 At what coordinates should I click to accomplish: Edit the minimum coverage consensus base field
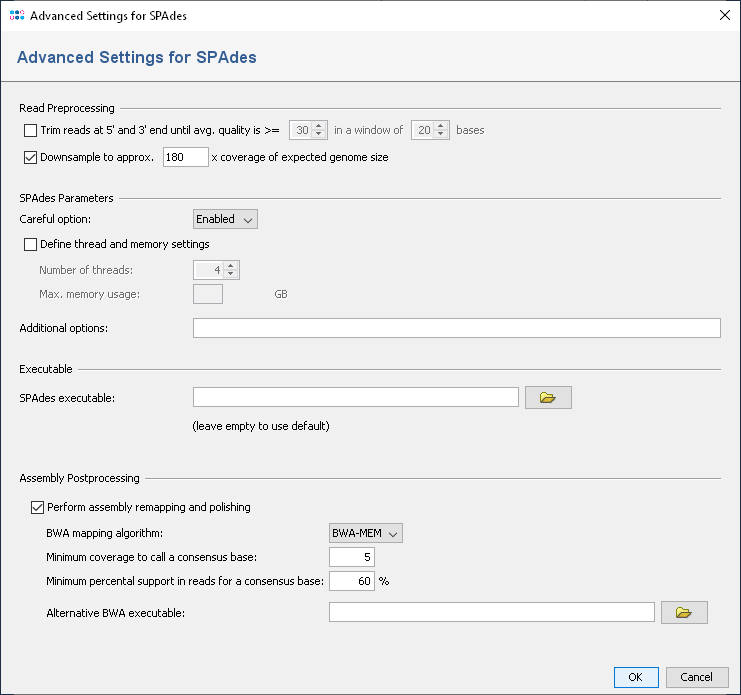[x=351, y=558]
